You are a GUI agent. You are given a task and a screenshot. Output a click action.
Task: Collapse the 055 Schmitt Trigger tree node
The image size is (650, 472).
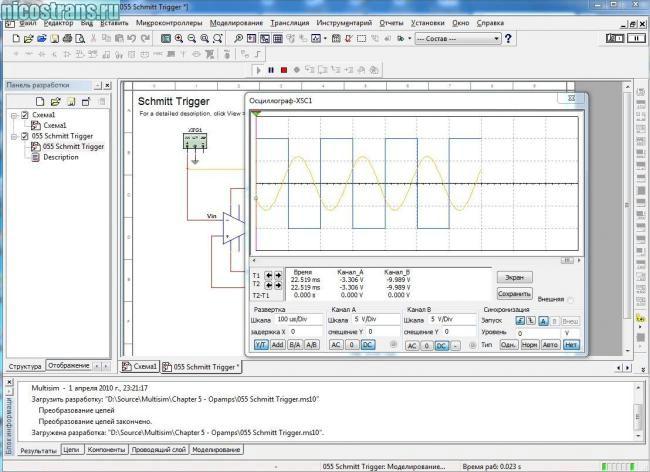14,136
